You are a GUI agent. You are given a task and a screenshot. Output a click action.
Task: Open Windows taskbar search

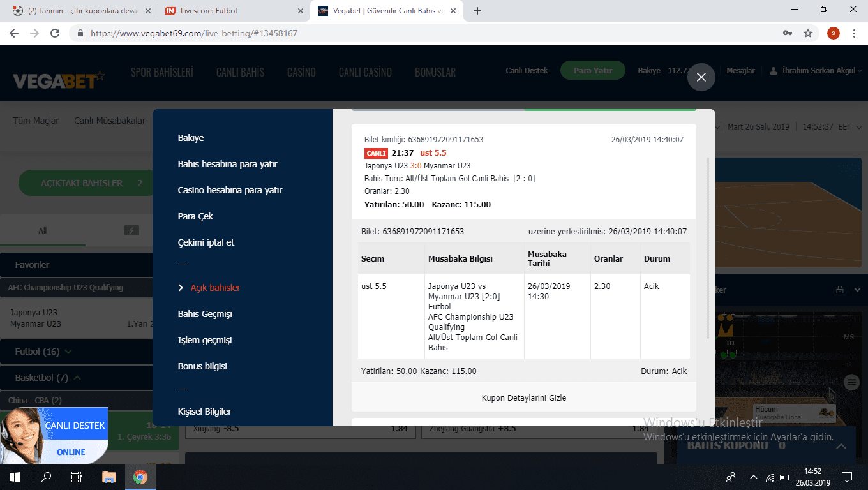(46, 477)
